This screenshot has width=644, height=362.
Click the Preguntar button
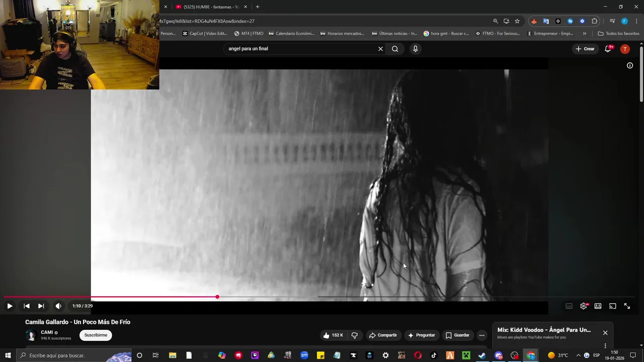coord(422,335)
